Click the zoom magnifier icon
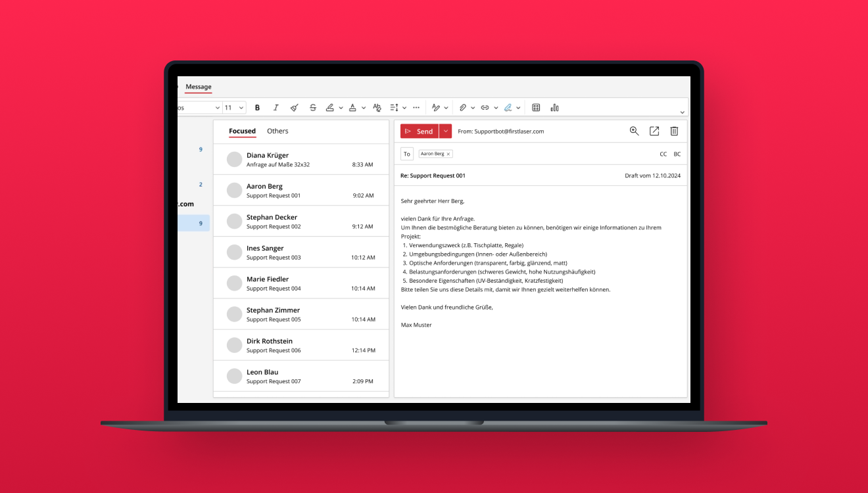This screenshot has width=868, height=493. click(634, 131)
